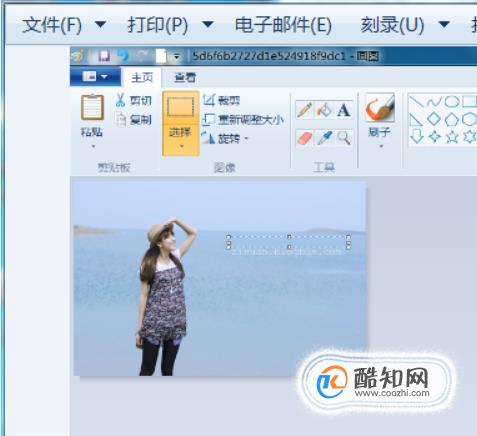Choose the diamond shape
Screen dimensions: 477x436
pyautogui.click(x=434, y=119)
